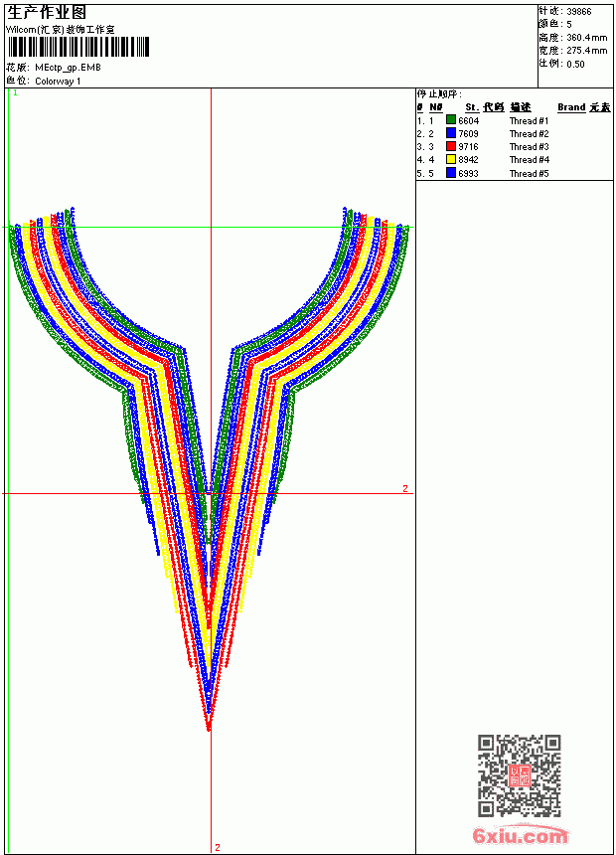Image resolution: width=616 pixels, height=855 pixels.
Task: Click the blue 7609 thread color swatch
Action: click(x=451, y=133)
